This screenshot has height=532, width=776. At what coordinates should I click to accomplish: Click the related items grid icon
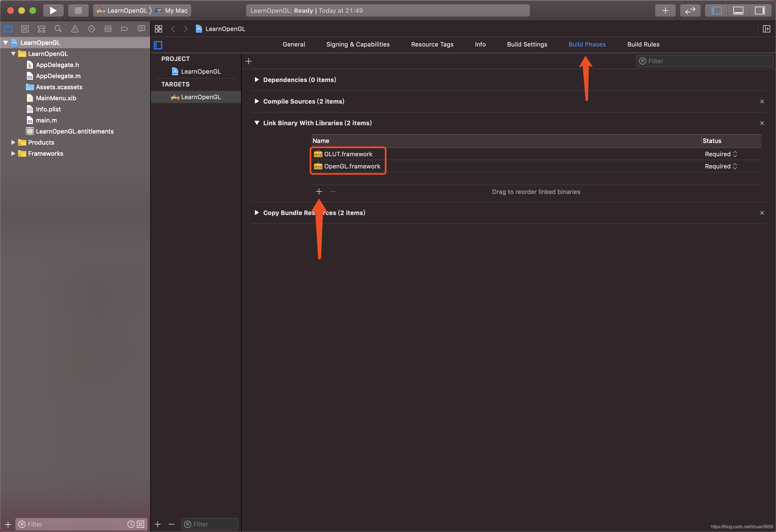click(159, 29)
